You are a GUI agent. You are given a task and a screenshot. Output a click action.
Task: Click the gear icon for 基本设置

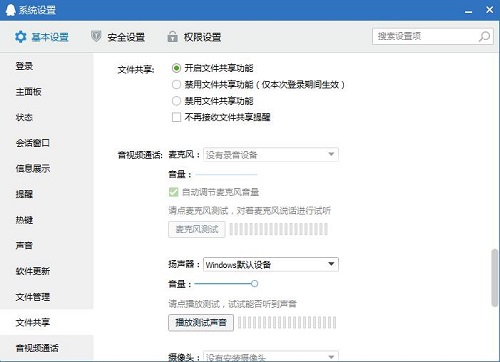[x=21, y=37]
